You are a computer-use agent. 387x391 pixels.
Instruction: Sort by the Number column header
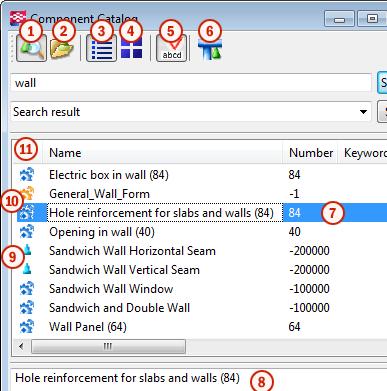pos(310,153)
